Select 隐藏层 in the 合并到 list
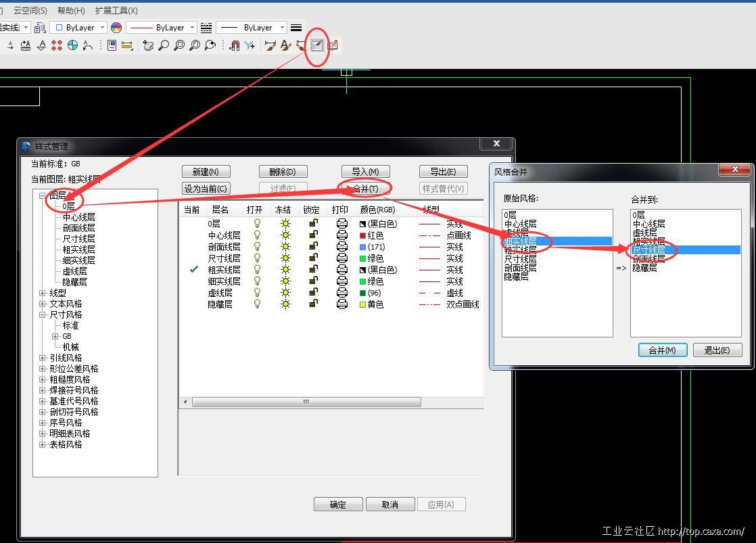Viewport: 756px width, 543px height. pos(644,268)
